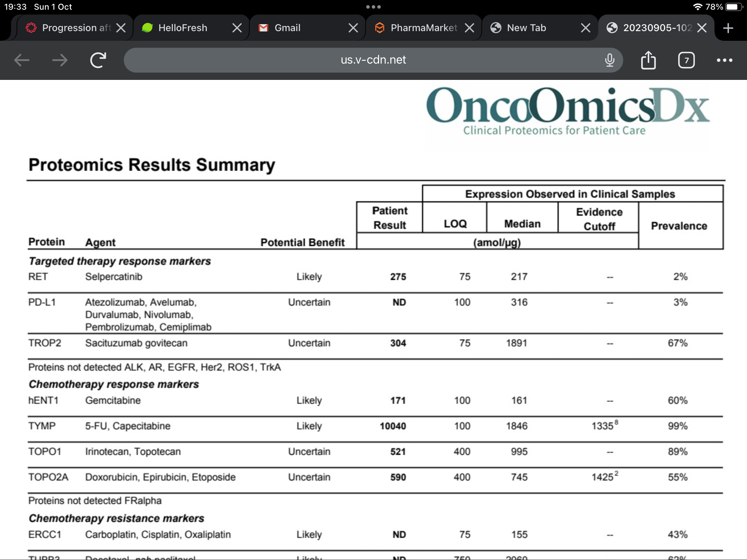
Task: Tap the three-dot multitasking indicator at top
Action: point(373,7)
